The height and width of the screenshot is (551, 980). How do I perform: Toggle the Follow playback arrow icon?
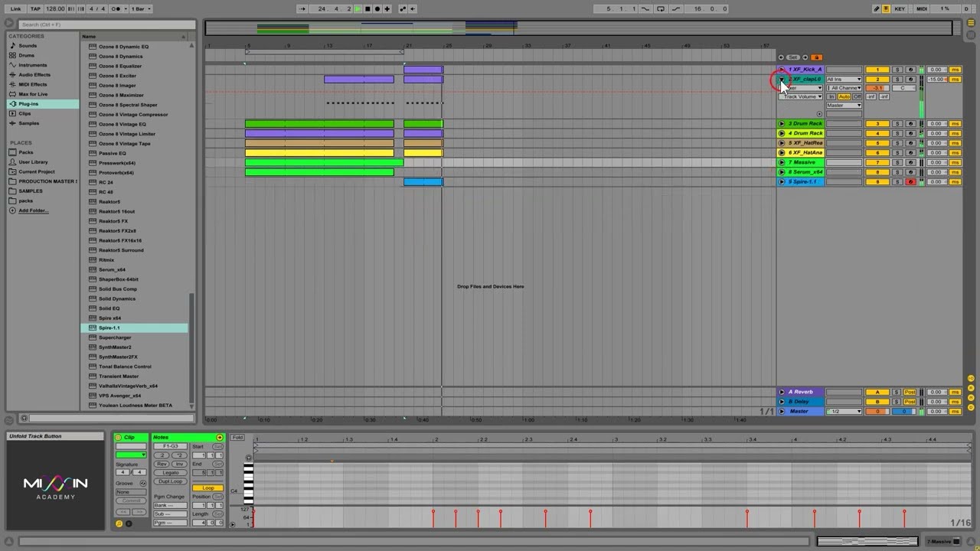[x=302, y=8]
